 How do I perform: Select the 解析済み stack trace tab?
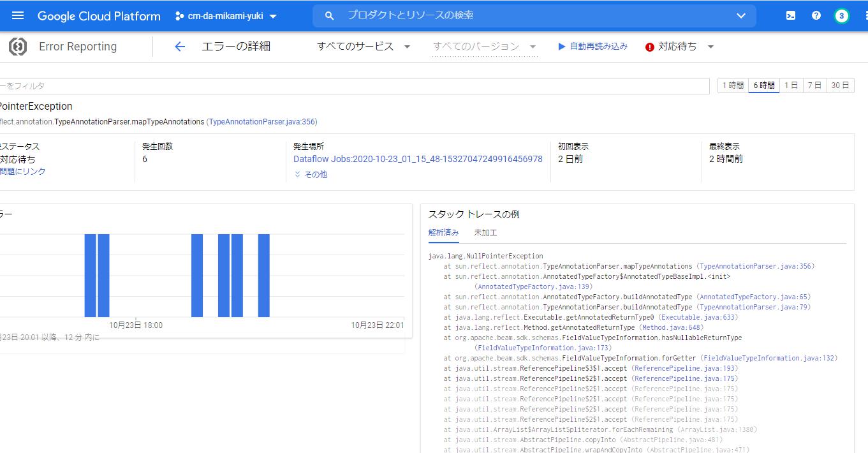(x=443, y=234)
